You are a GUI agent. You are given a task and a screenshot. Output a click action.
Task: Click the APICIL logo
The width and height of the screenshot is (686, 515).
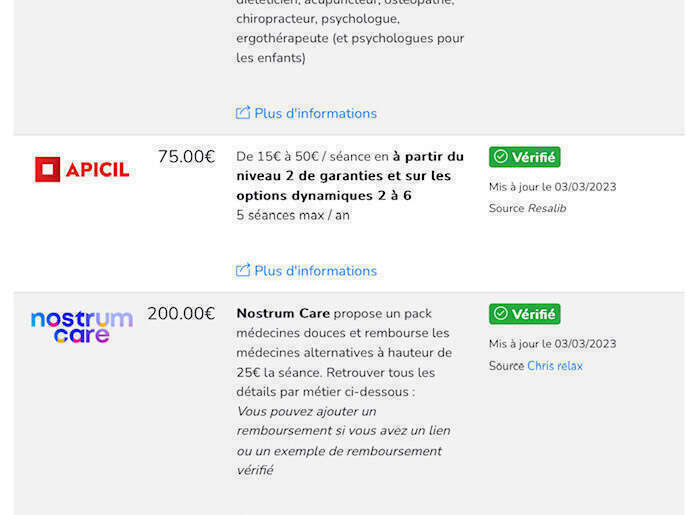pyautogui.click(x=82, y=169)
